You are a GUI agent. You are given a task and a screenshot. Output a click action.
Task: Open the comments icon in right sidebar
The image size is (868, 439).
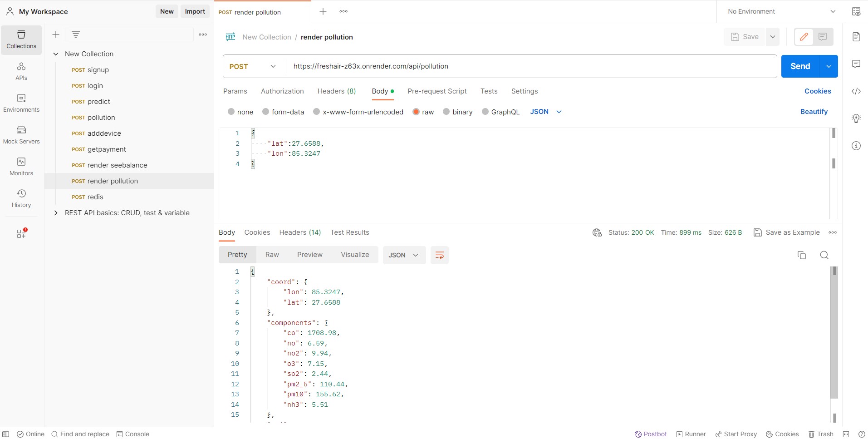(856, 64)
